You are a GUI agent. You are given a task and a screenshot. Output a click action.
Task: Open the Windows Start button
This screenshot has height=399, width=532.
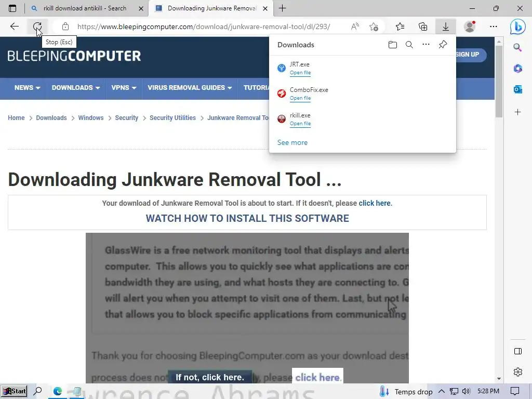click(x=14, y=391)
